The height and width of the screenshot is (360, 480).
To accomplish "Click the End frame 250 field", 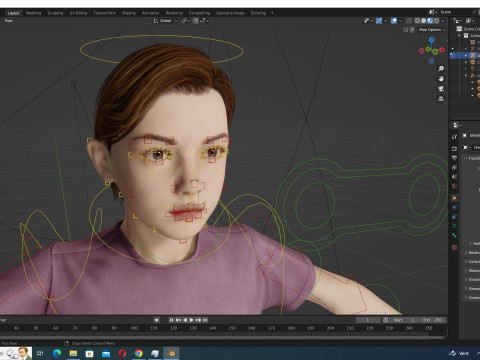I will [x=432, y=320].
